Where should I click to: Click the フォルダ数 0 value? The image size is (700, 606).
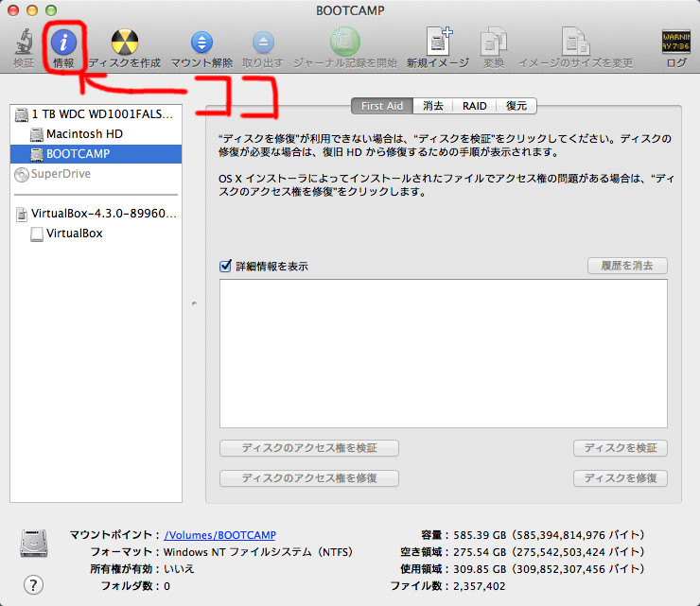tap(167, 586)
